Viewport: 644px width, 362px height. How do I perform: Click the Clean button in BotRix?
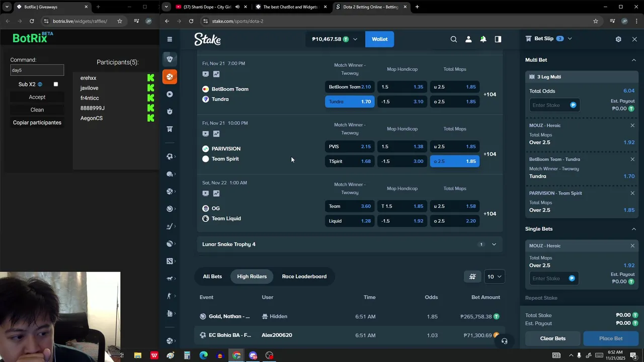pyautogui.click(x=37, y=110)
